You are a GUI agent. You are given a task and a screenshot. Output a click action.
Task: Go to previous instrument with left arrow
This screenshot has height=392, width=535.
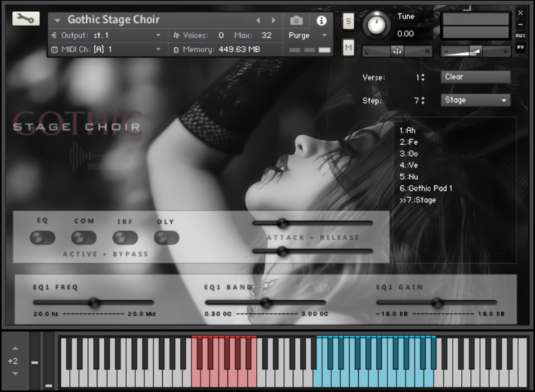point(258,20)
